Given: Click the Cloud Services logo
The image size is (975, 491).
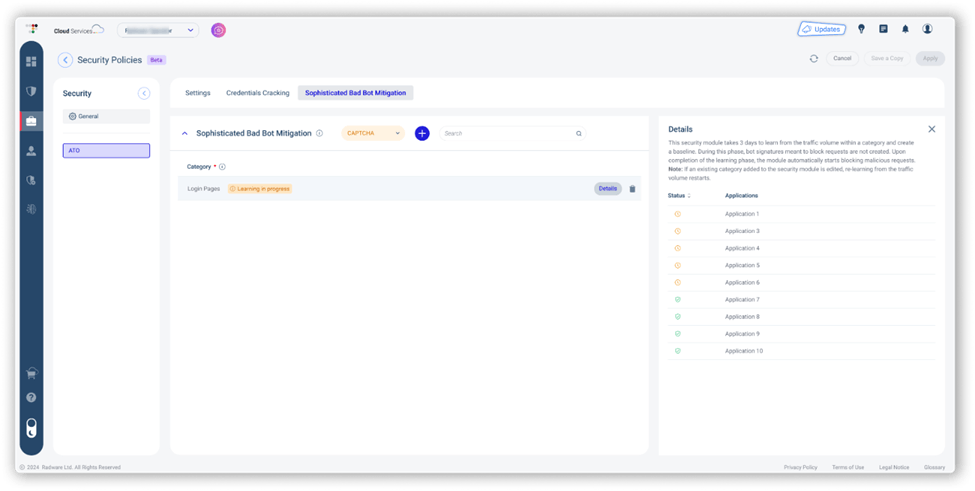Looking at the screenshot, I should [78, 30].
